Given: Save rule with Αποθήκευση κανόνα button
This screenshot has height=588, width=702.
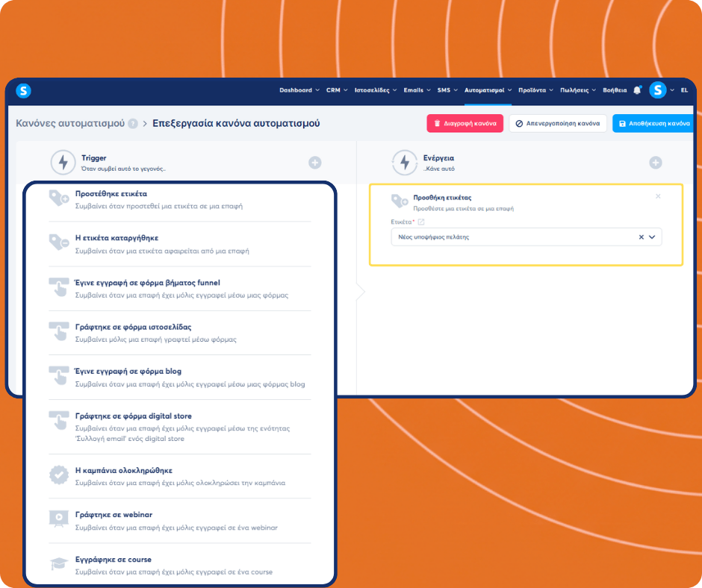Looking at the screenshot, I should (653, 124).
